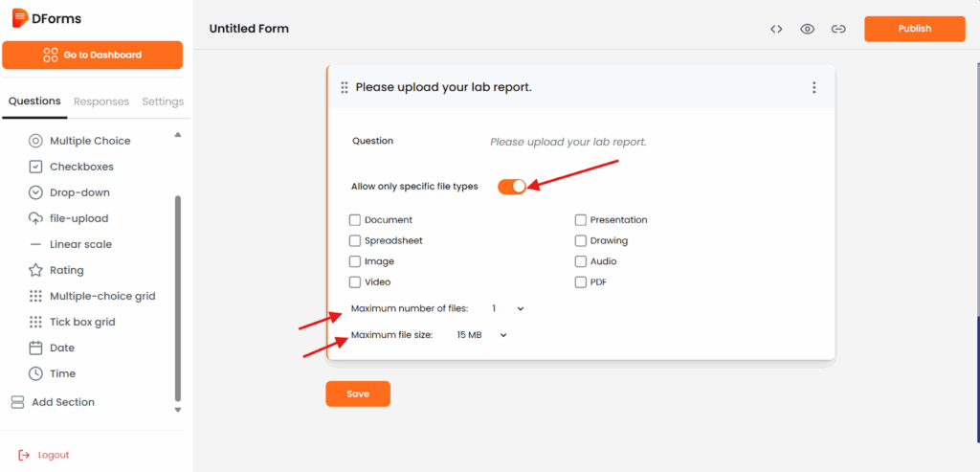The image size is (980, 472).
Task: Check the Document file type checkbox
Action: pos(355,220)
